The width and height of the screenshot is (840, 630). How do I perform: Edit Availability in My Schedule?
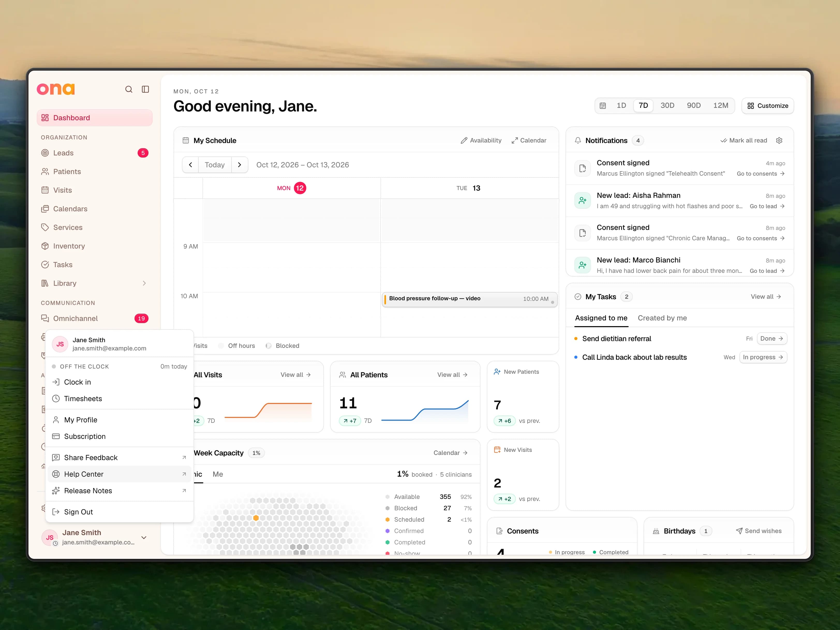pyautogui.click(x=481, y=140)
